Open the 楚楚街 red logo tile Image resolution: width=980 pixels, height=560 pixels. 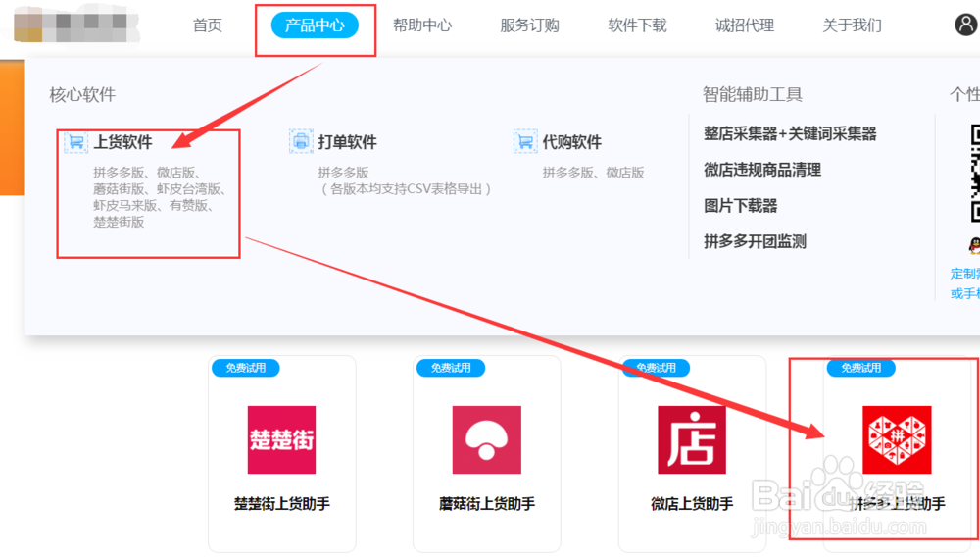[282, 440]
